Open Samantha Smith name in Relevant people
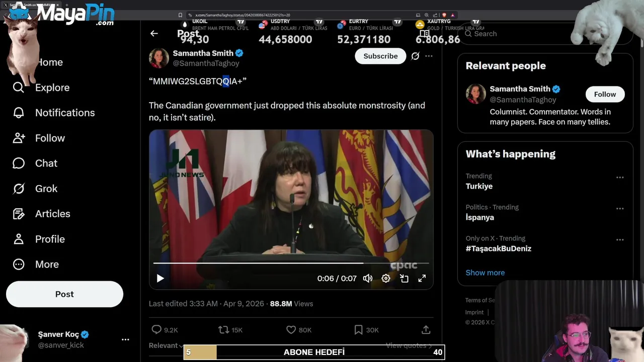This screenshot has width=644, height=362. click(x=520, y=89)
